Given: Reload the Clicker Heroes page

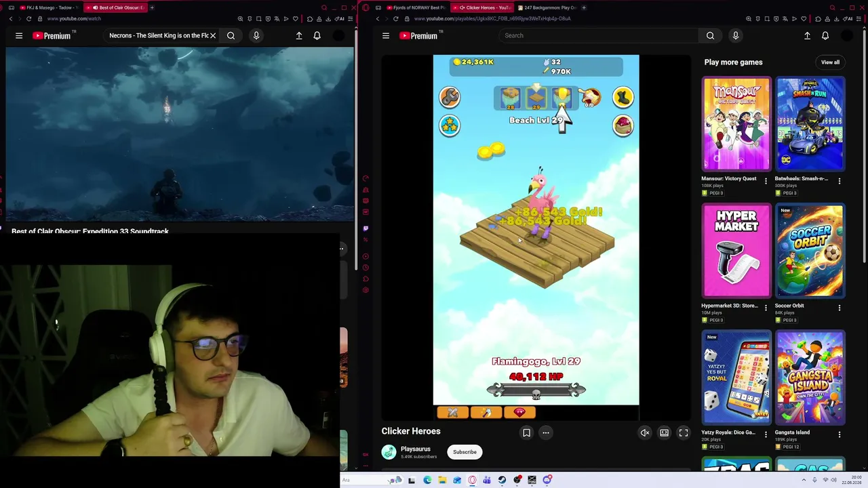Looking at the screenshot, I should [395, 18].
